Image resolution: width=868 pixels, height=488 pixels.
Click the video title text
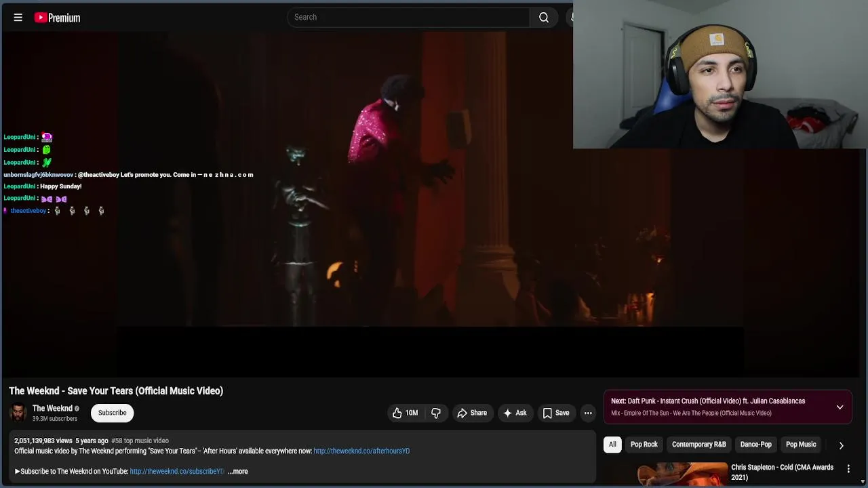pos(116,391)
